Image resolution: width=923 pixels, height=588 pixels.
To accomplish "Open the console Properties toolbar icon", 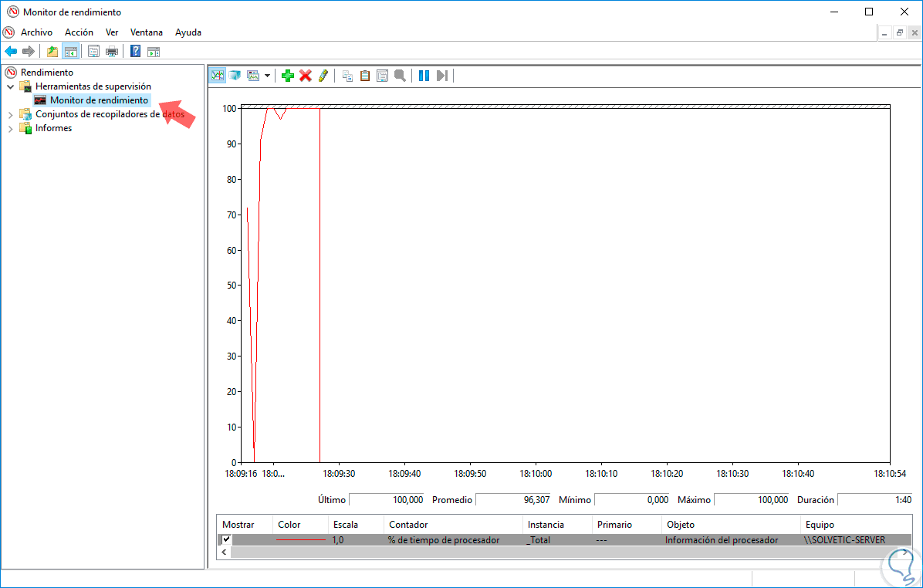I will point(93,52).
